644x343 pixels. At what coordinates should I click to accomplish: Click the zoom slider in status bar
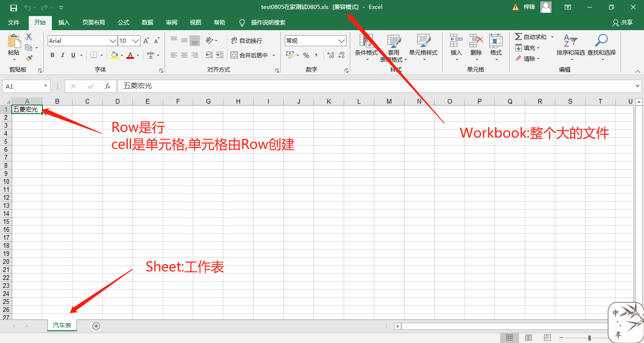tap(589, 338)
